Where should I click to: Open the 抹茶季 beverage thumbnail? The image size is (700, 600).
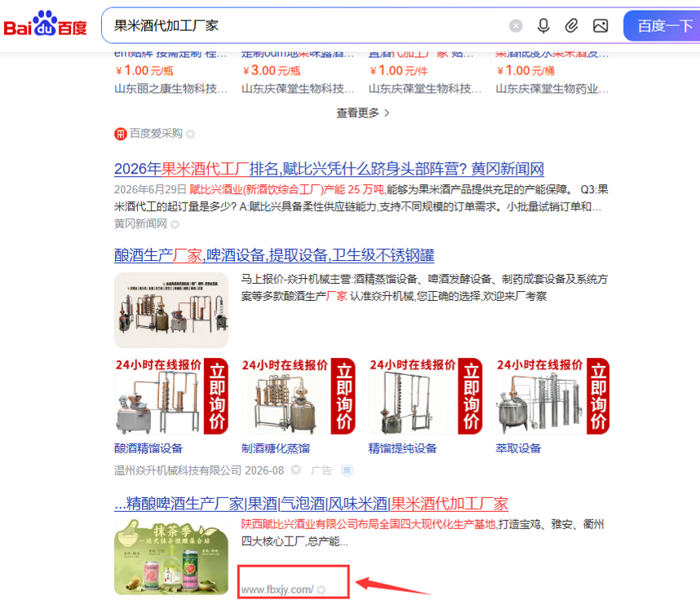coord(171,557)
